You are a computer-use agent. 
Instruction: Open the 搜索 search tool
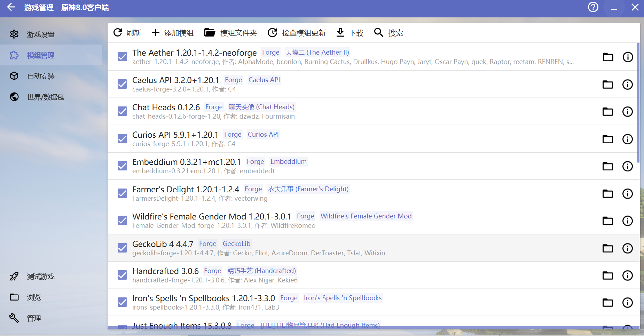(x=388, y=33)
